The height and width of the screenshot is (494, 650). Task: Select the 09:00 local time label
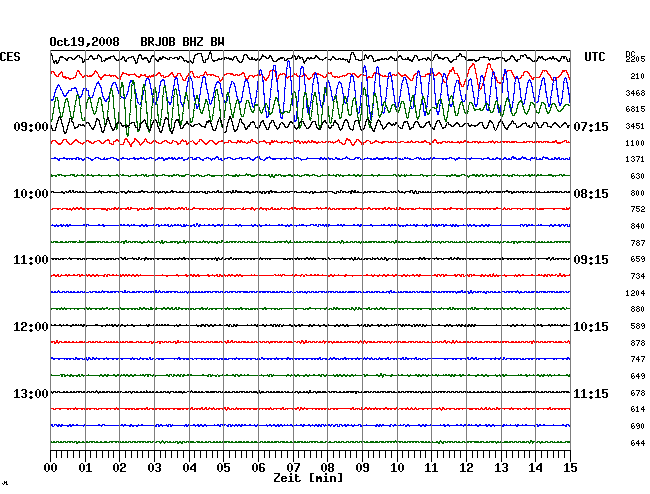[x=31, y=126]
